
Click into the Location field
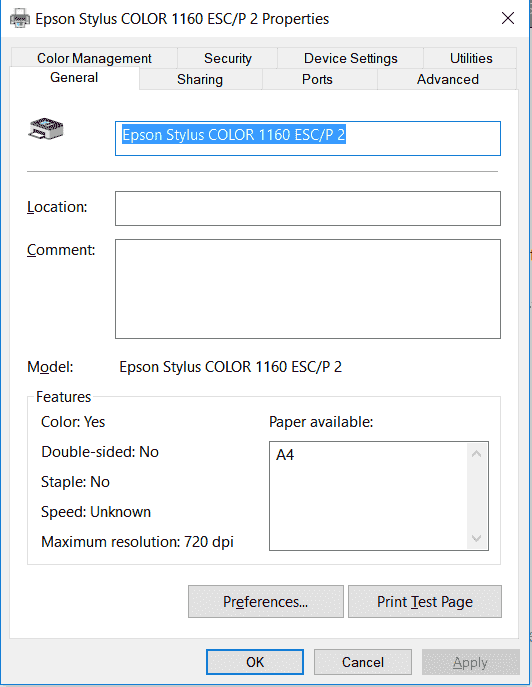[308, 209]
